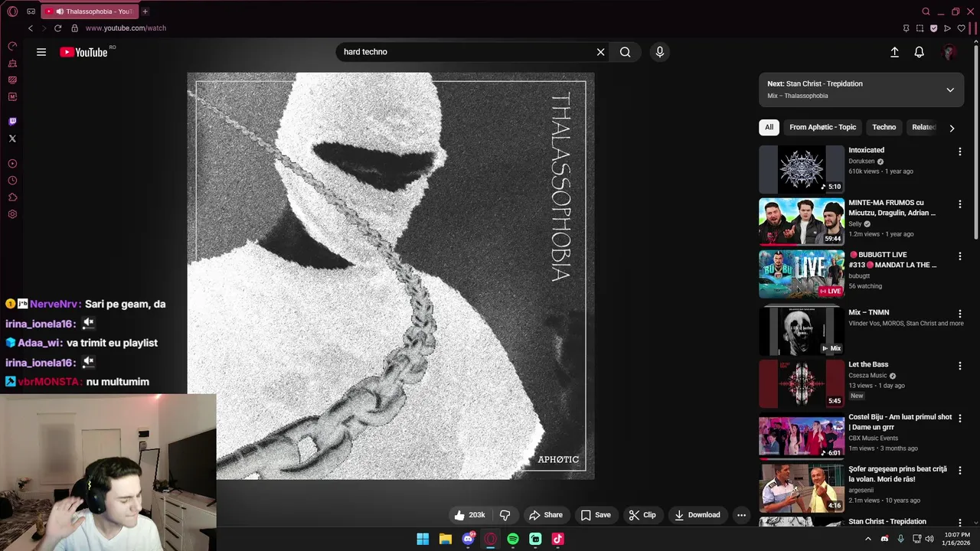Open Opera tab search magnifier
This screenshot has width=980, height=551.
[x=926, y=11]
